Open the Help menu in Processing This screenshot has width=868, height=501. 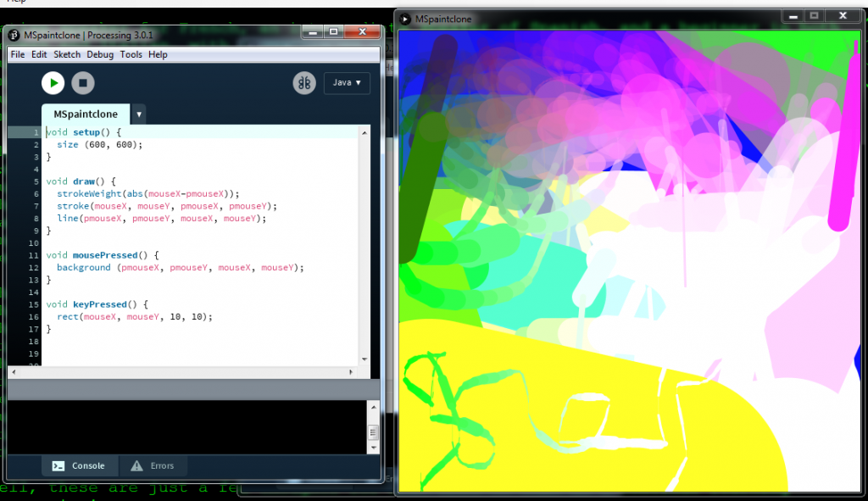(158, 54)
